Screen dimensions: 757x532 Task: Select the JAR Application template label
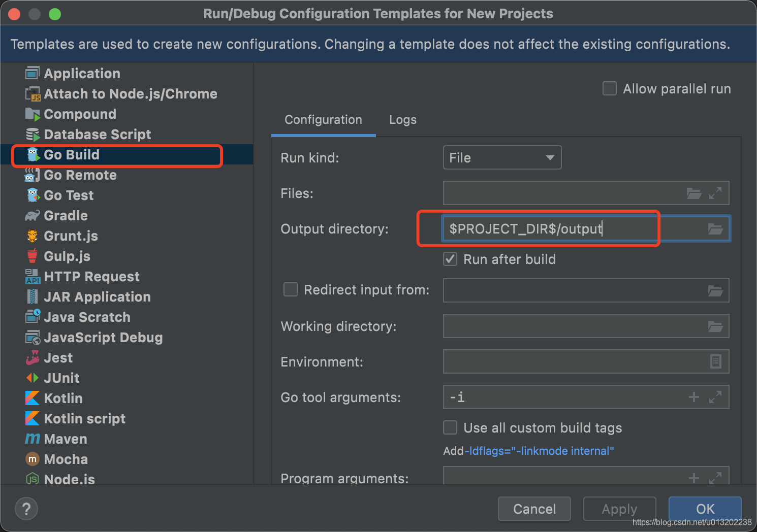tap(97, 297)
